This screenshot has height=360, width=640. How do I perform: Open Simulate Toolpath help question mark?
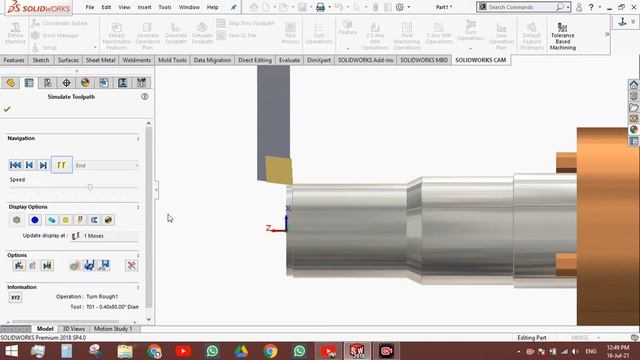click(x=144, y=97)
